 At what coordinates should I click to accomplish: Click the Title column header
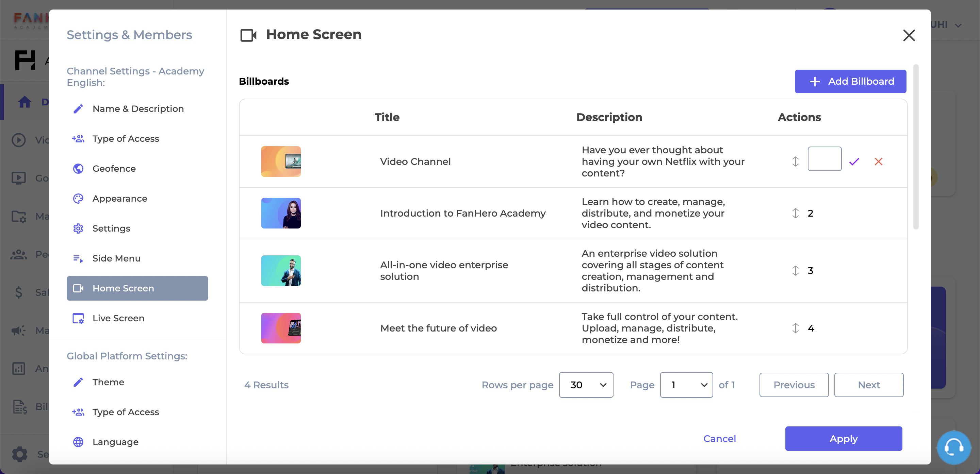(x=387, y=117)
